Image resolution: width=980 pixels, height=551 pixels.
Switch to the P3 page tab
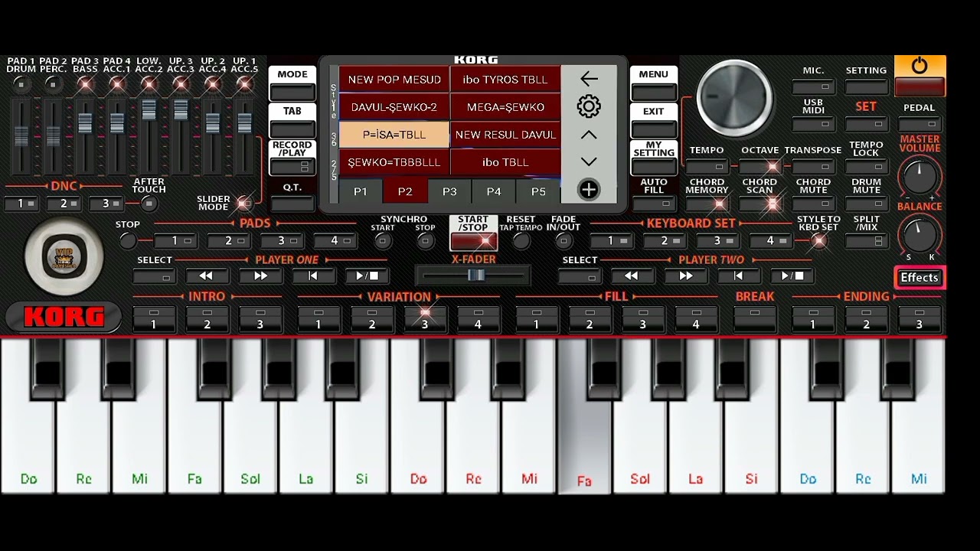coord(449,191)
